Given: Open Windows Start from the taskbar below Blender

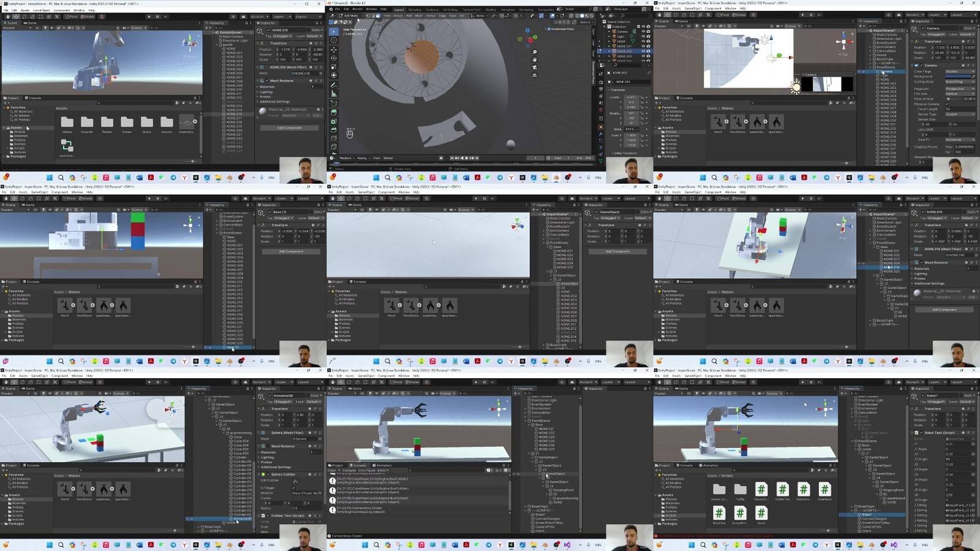Looking at the screenshot, I should point(376,178).
